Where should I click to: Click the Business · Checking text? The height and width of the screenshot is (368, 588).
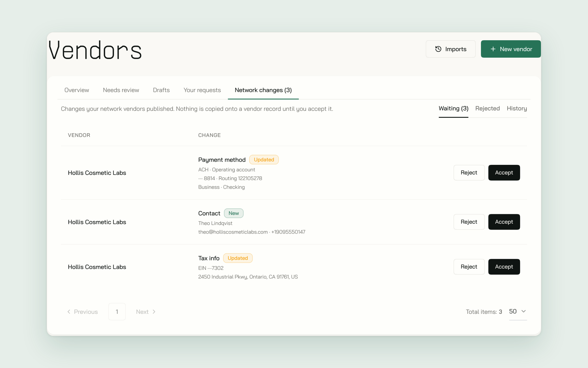coord(221,187)
